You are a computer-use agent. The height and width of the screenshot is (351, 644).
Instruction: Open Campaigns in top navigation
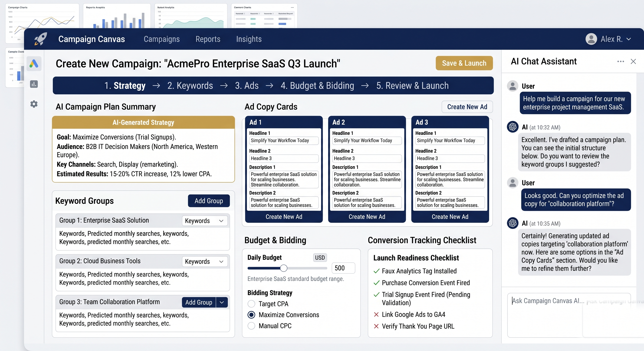point(161,39)
